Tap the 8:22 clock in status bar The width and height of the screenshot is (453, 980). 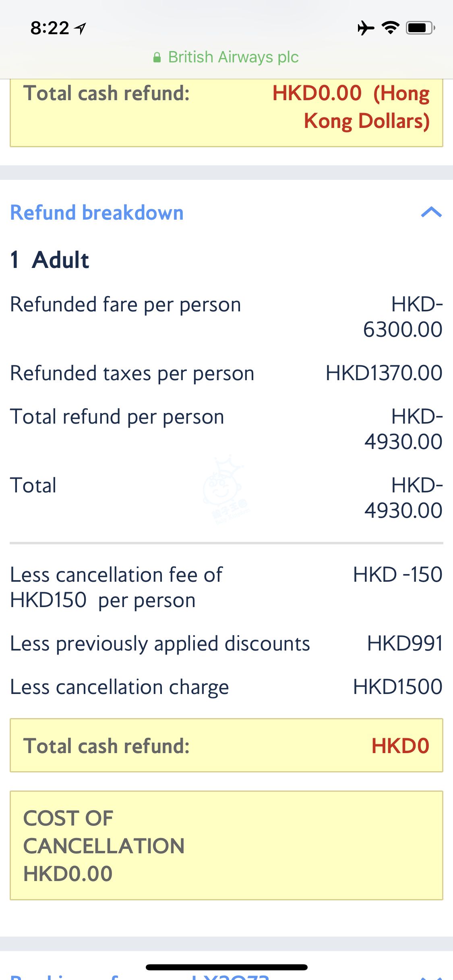coord(50,28)
